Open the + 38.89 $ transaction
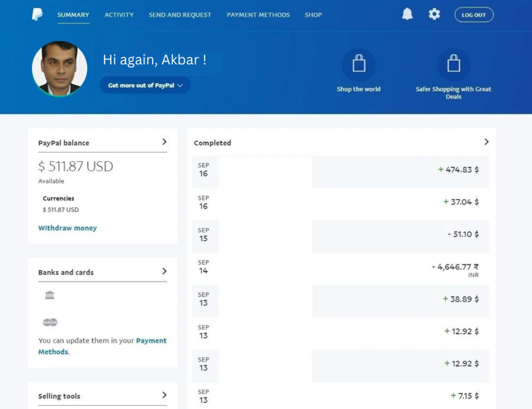532x409 pixels. point(340,301)
